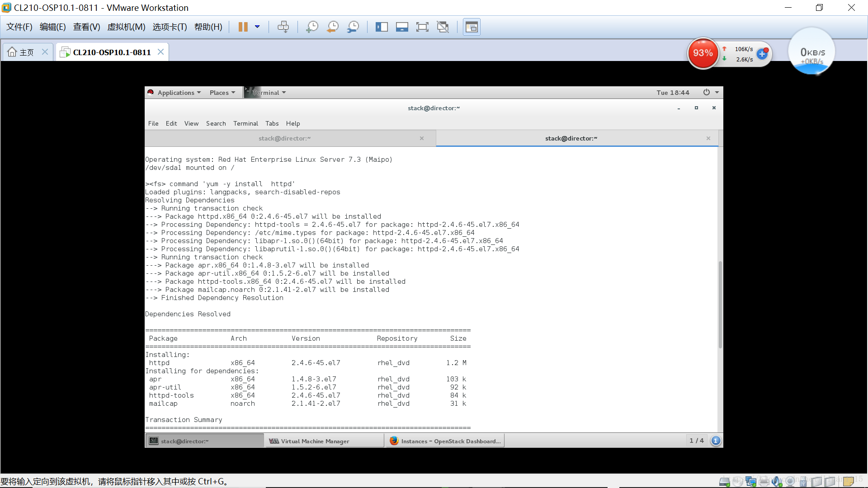Open the terminal View menu
Viewport: 868px width, 488px height.
pyautogui.click(x=191, y=123)
